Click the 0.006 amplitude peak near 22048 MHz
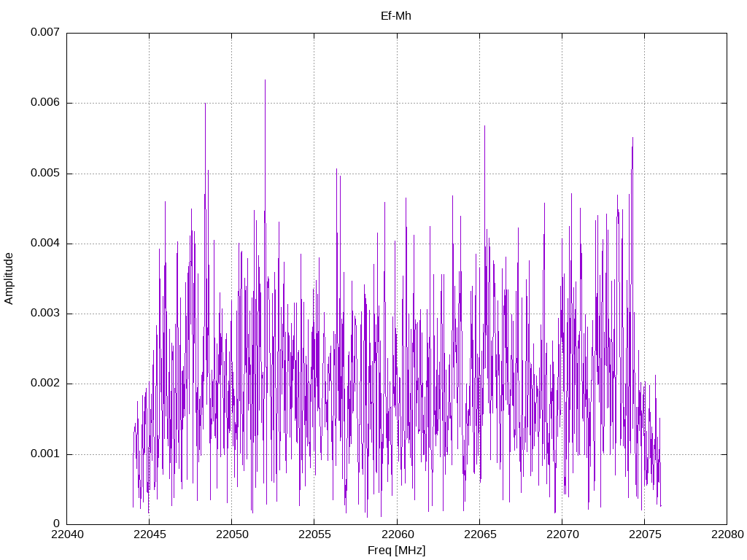This screenshot has width=747, height=560. 205,104
